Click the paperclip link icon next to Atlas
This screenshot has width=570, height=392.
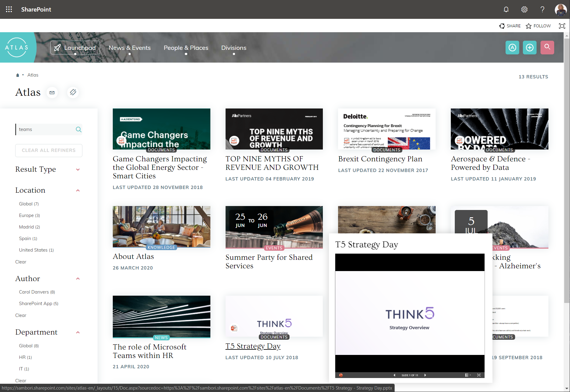click(x=73, y=93)
